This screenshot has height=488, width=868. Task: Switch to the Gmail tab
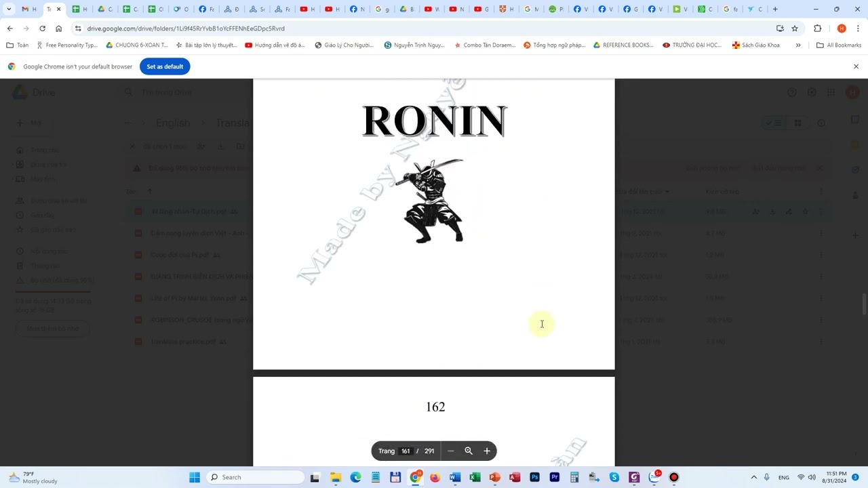coord(29,9)
